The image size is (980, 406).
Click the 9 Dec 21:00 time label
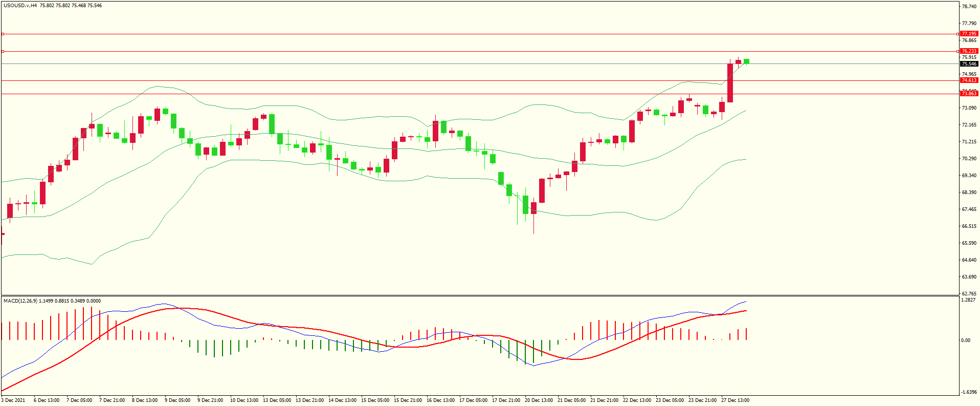pos(210,400)
